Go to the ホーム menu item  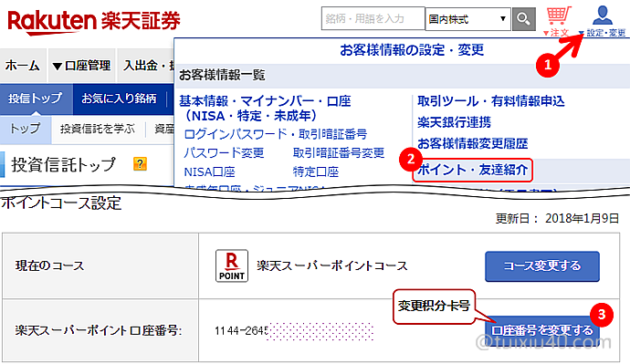23,66
